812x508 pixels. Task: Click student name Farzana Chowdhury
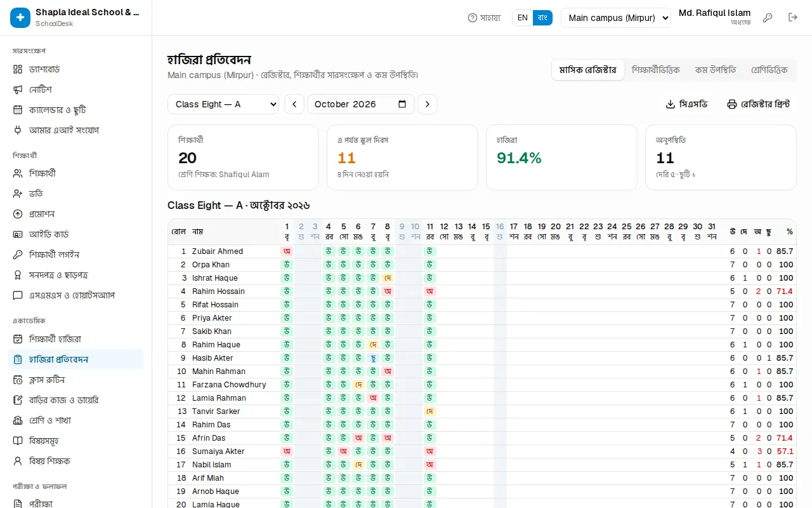click(229, 385)
